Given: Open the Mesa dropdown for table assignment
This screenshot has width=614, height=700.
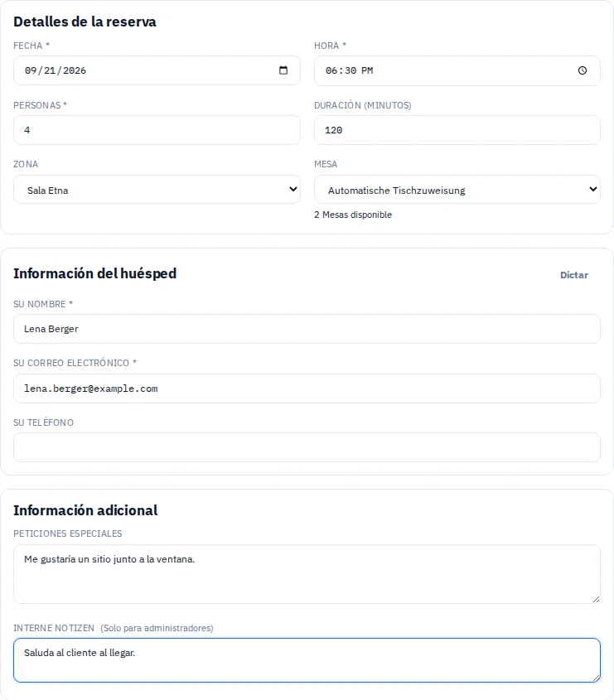Looking at the screenshot, I should pos(457,189).
